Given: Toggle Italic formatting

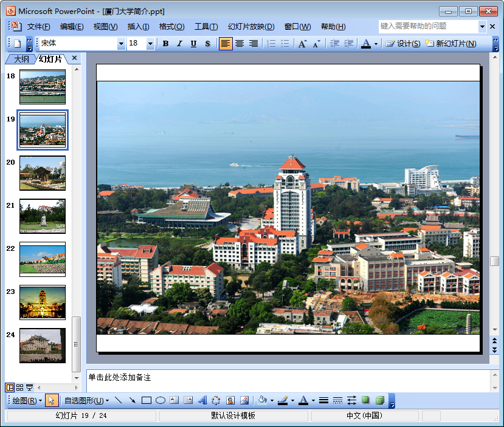Looking at the screenshot, I should [179, 44].
